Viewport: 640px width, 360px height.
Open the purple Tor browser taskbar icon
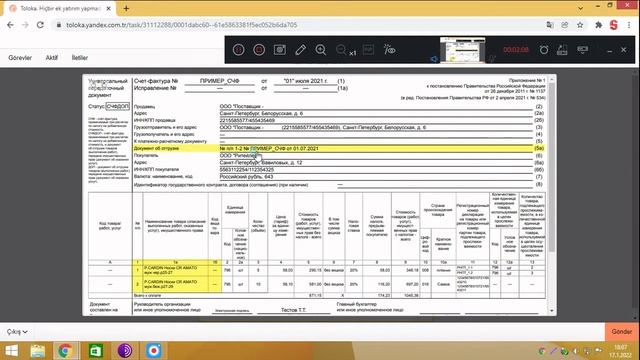click(x=124, y=351)
